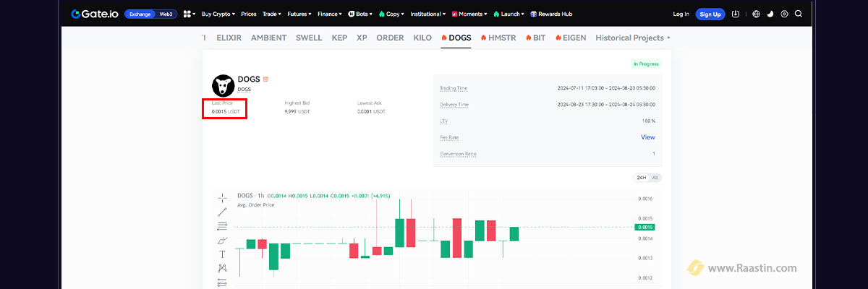Select the crosshair cursor chart tool
The height and width of the screenshot is (289, 868).
coord(222,197)
